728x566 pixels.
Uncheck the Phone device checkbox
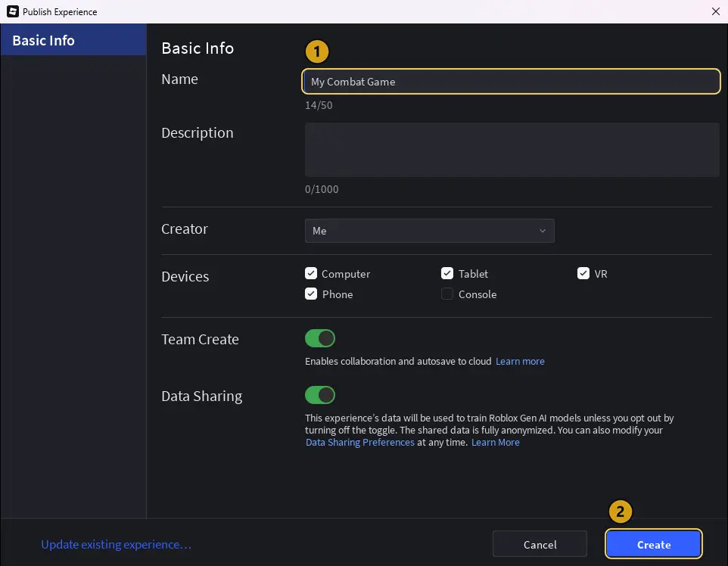coord(311,294)
